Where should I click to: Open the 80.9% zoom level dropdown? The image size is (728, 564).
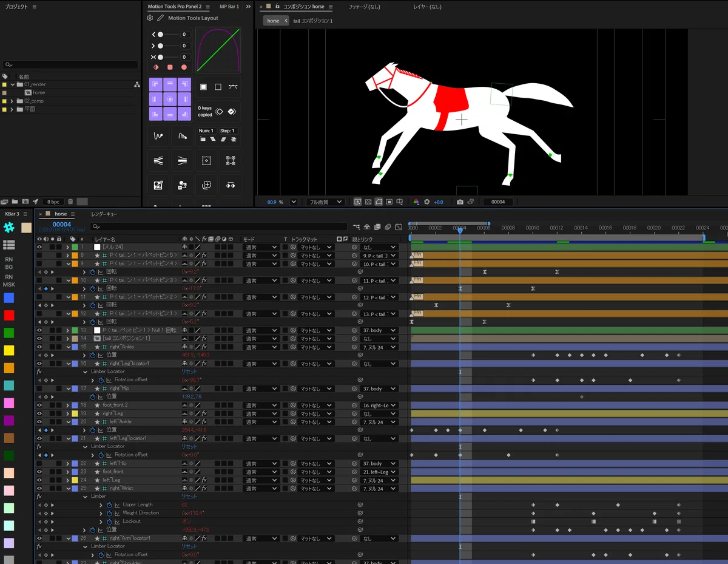[x=294, y=202]
